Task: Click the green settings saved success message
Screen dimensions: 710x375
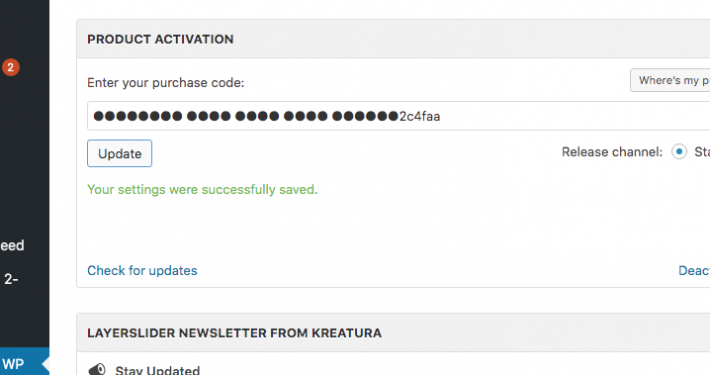Action: [x=202, y=189]
